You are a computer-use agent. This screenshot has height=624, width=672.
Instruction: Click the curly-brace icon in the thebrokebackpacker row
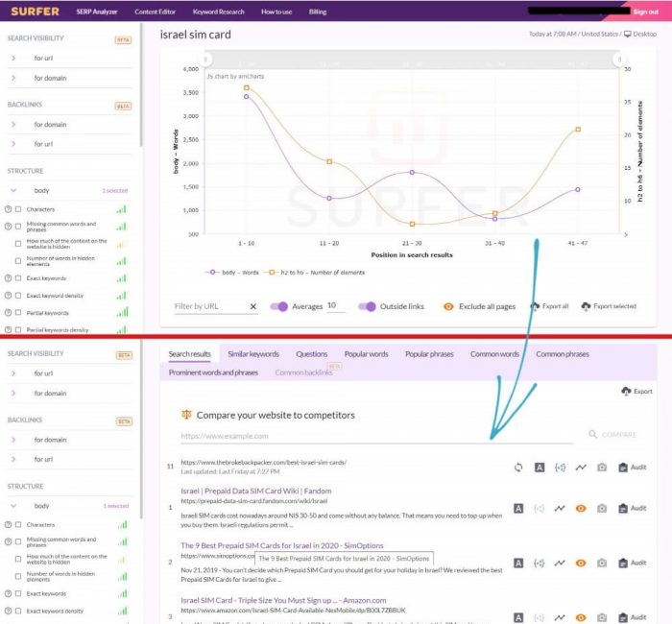point(560,468)
